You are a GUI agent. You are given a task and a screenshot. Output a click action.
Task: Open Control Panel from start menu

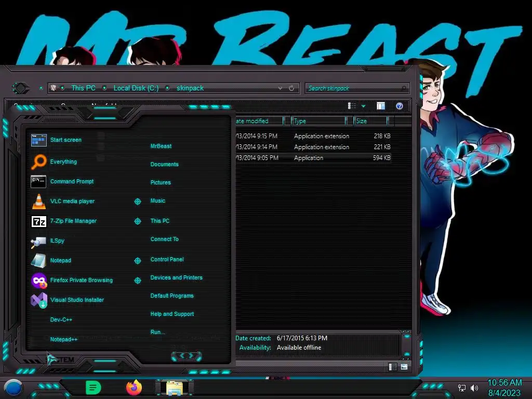[x=167, y=259]
